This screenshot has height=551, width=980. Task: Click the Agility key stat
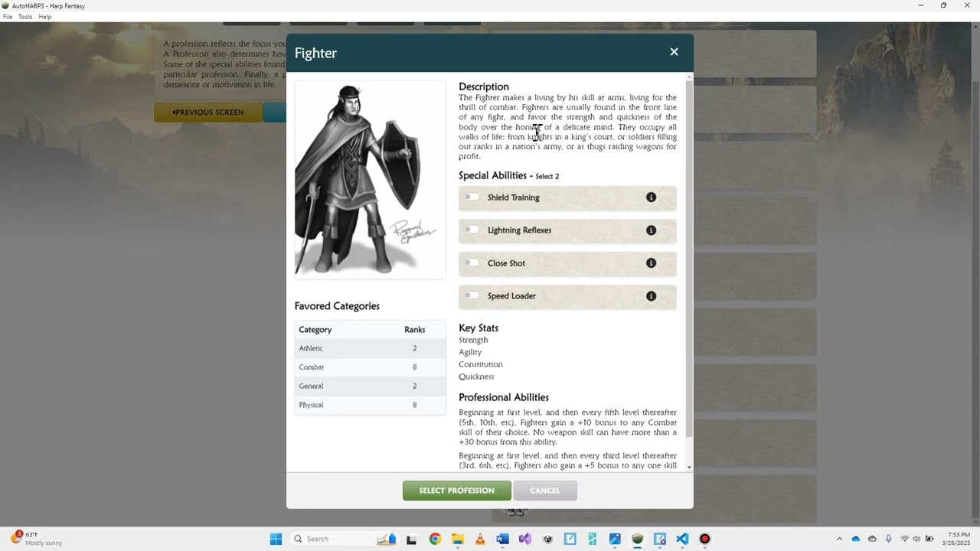tap(470, 352)
